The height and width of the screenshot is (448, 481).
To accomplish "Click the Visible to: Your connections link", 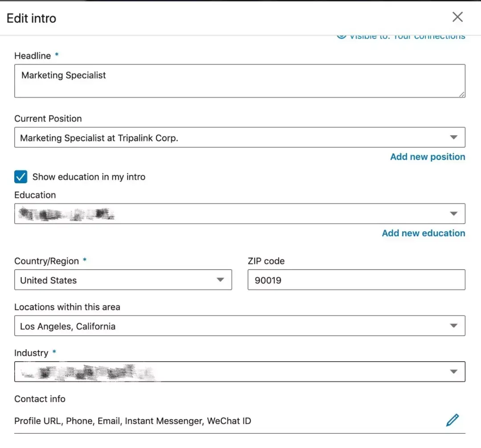I will [407, 37].
